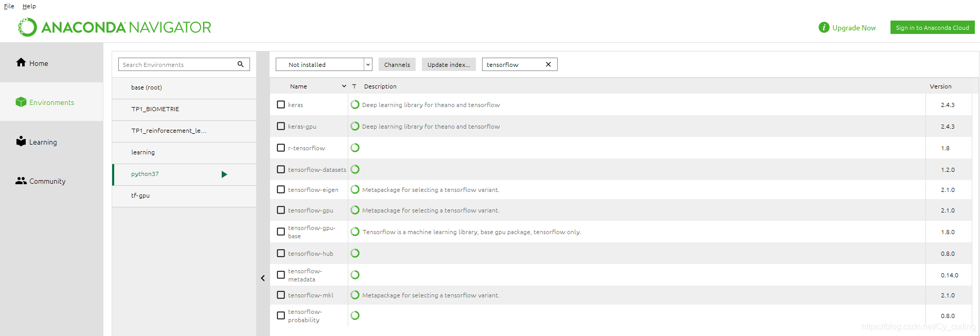Open the File menu

tap(9, 6)
